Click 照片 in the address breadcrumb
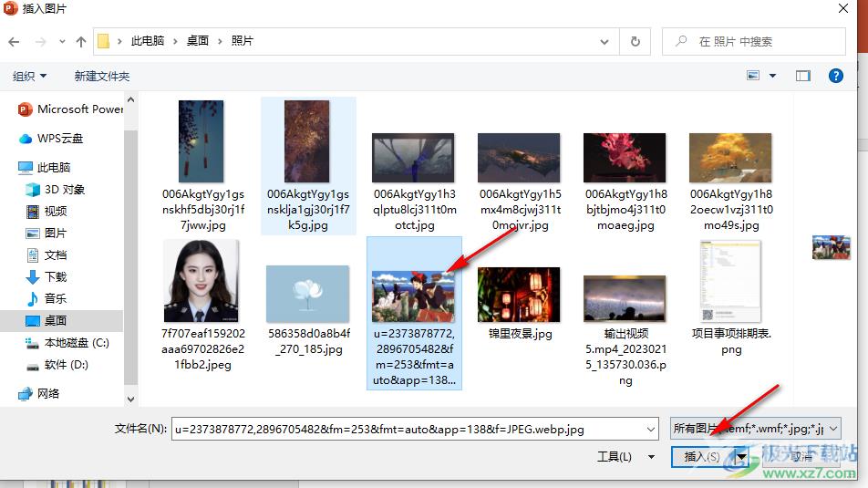The width and height of the screenshot is (868, 488). [242, 41]
